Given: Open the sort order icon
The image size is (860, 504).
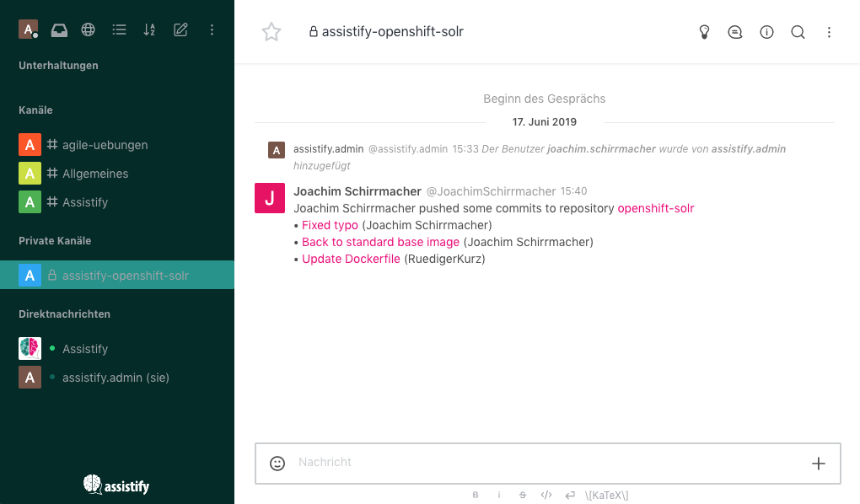Looking at the screenshot, I should pos(149,29).
